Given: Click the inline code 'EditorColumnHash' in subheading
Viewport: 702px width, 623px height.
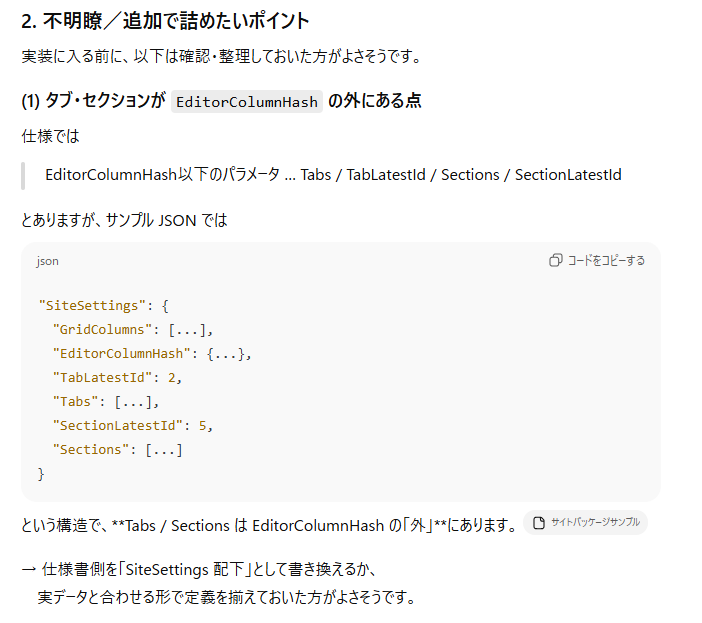Looking at the screenshot, I should coord(247,102).
